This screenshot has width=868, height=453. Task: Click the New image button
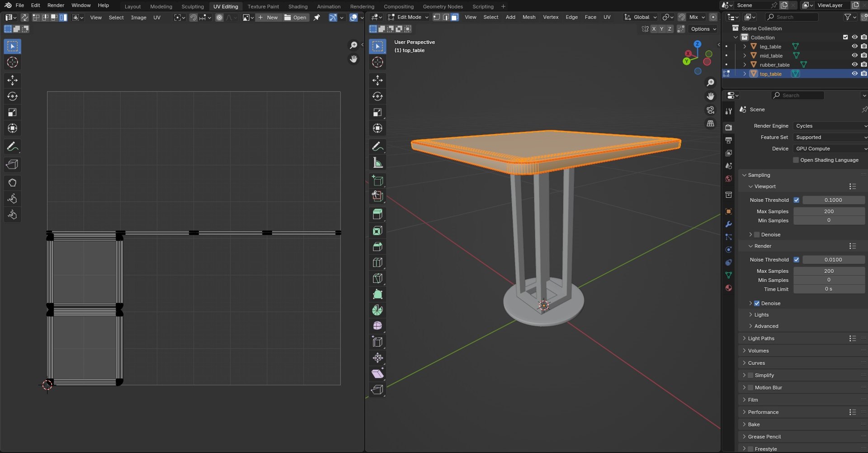click(268, 18)
